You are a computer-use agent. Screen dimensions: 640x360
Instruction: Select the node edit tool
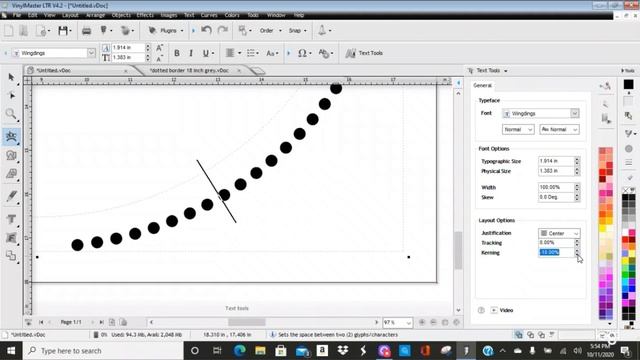point(11,96)
